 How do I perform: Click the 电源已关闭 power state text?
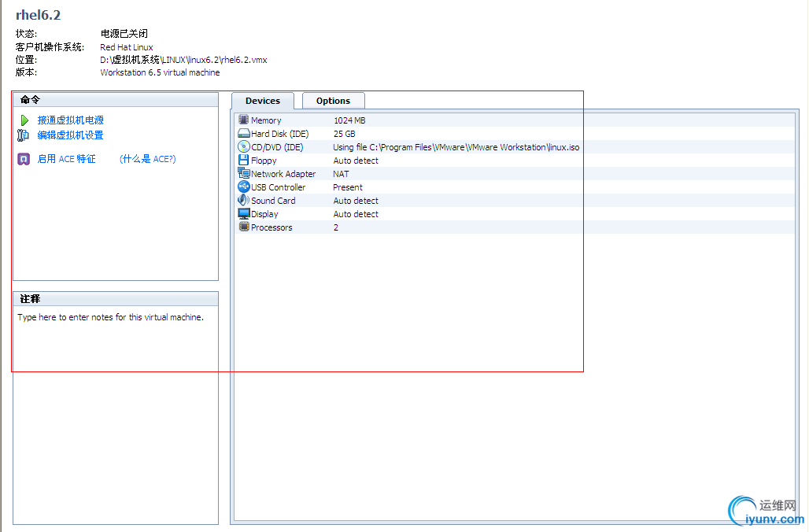pos(124,34)
